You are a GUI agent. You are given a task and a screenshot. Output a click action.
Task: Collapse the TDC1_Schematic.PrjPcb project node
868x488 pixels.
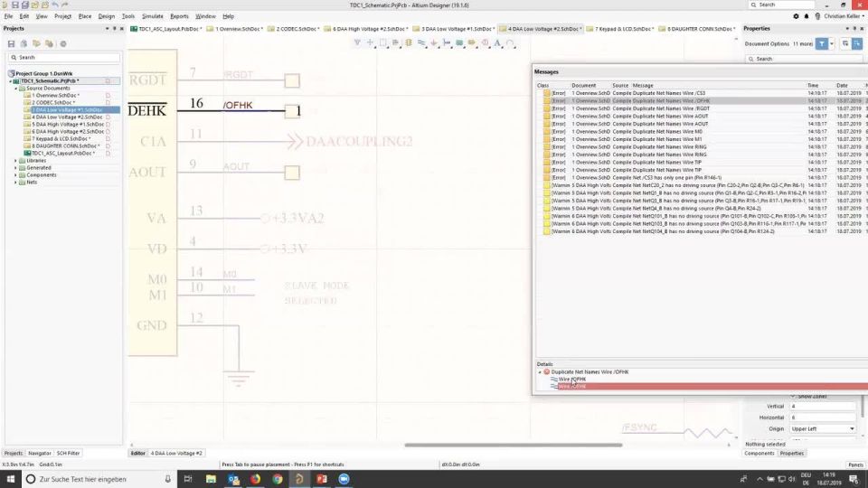pyautogui.click(x=10, y=80)
